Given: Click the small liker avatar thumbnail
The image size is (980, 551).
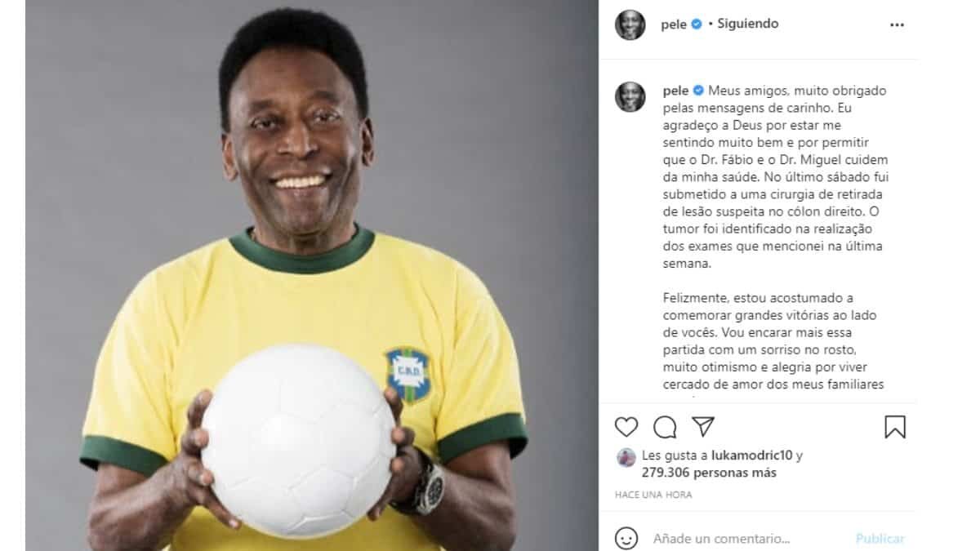Looking at the screenshot, I should 626,457.
